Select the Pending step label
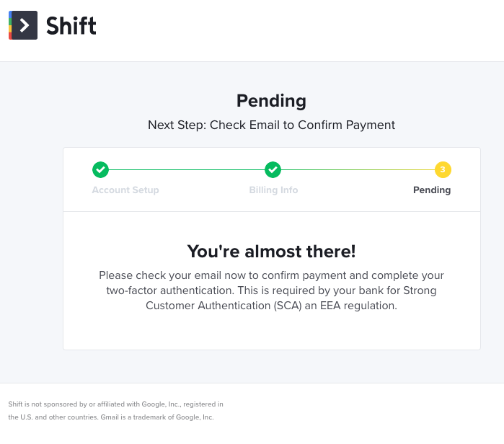504x444 pixels. (x=431, y=190)
